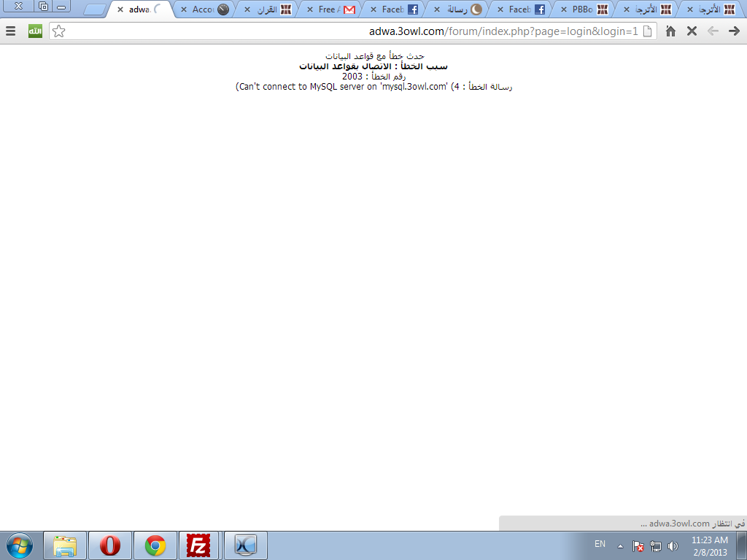The image size is (747, 560).
Task: Click the page info icon in address bar
Action: [x=648, y=31]
